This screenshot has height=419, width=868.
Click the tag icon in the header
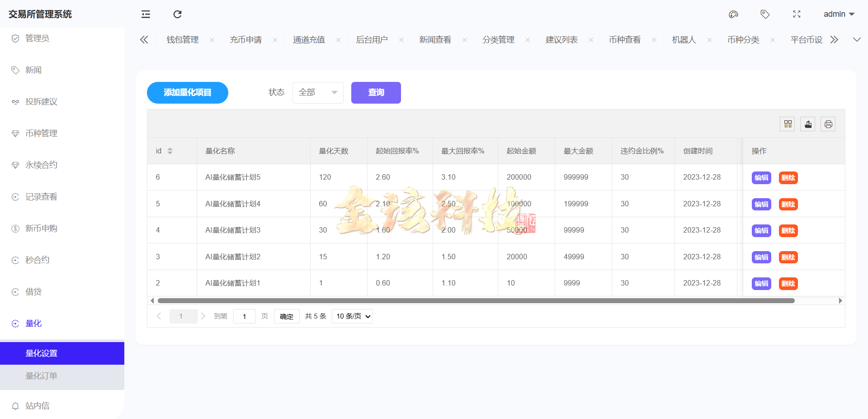click(x=765, y=14)
